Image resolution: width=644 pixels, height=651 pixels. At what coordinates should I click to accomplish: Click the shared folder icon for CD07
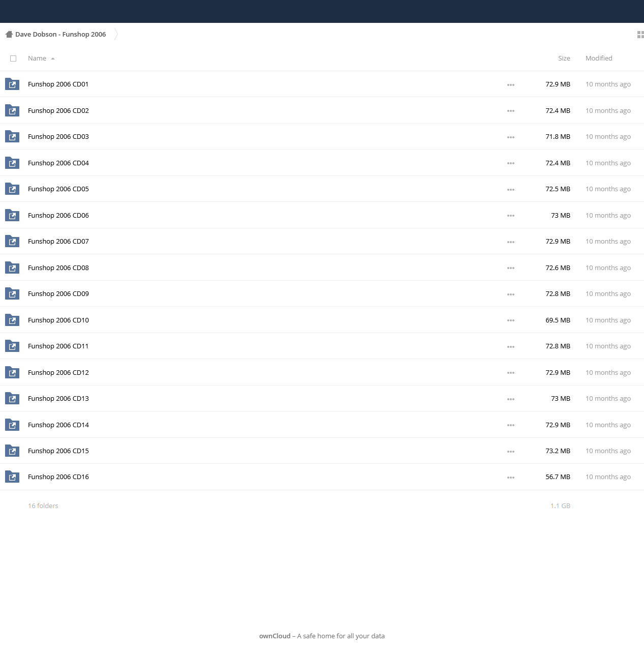pos(12,241)
